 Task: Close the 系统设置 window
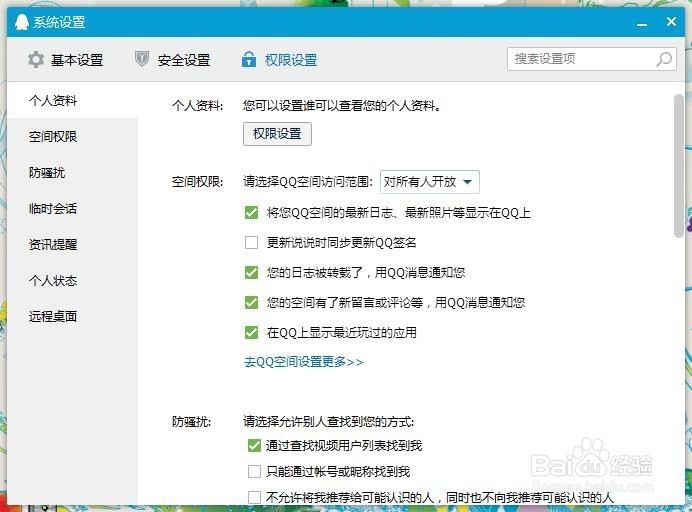(671, 21)
